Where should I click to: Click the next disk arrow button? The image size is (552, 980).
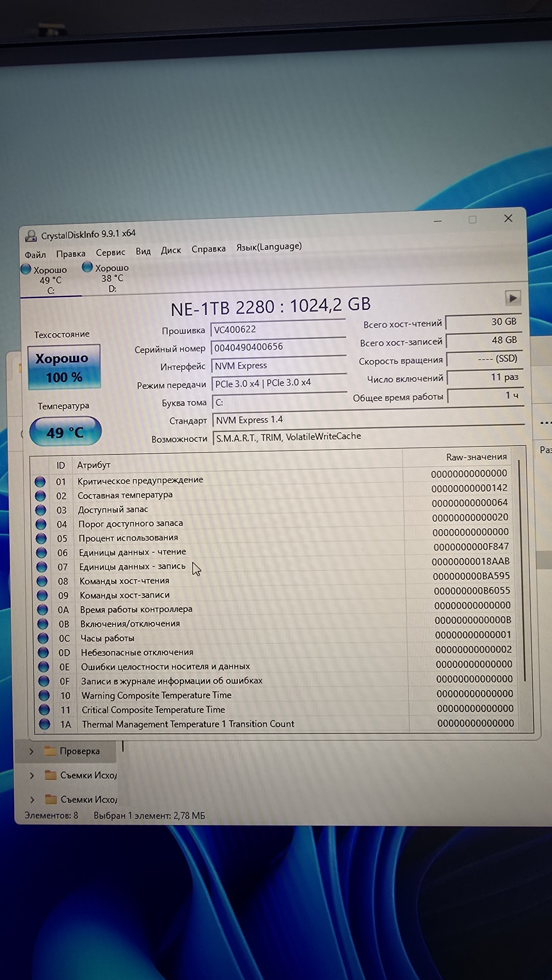pyautogui.click(x=512, y=298)
